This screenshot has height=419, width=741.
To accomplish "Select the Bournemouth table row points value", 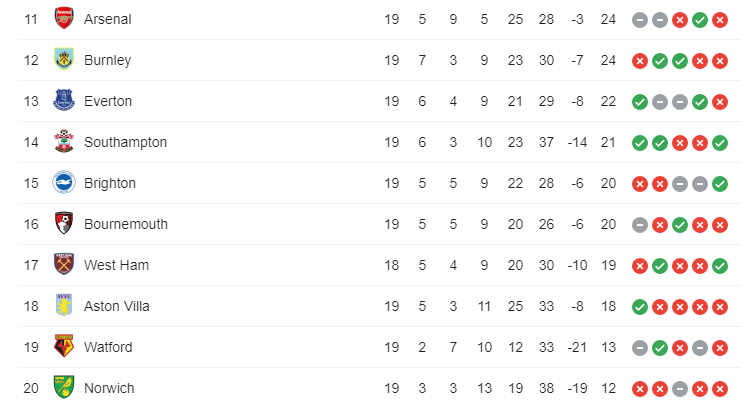I will pyautogui.click(x=608, y=224).
